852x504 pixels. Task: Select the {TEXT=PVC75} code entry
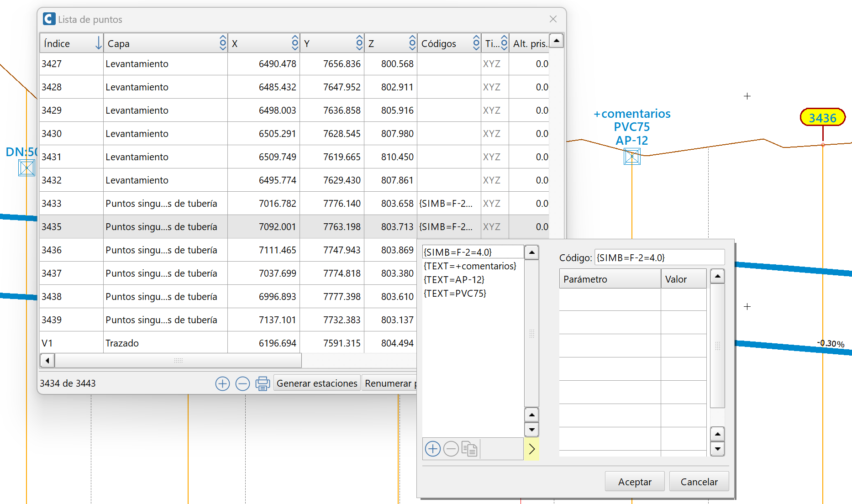(x=455, y=294)
